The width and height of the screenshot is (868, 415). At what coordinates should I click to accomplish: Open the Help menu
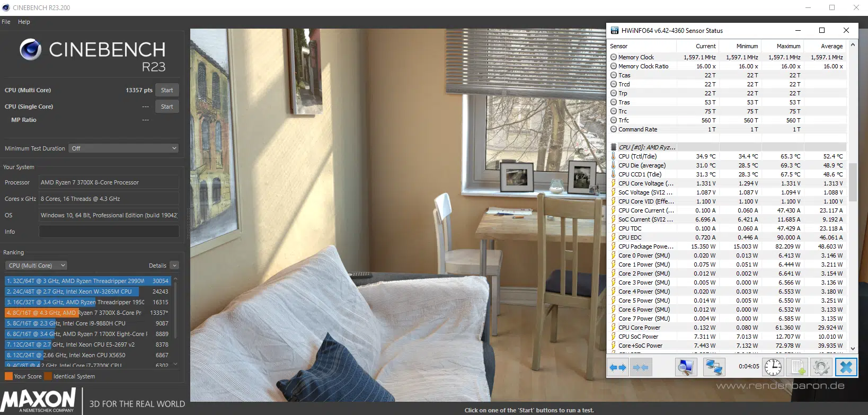24,22
